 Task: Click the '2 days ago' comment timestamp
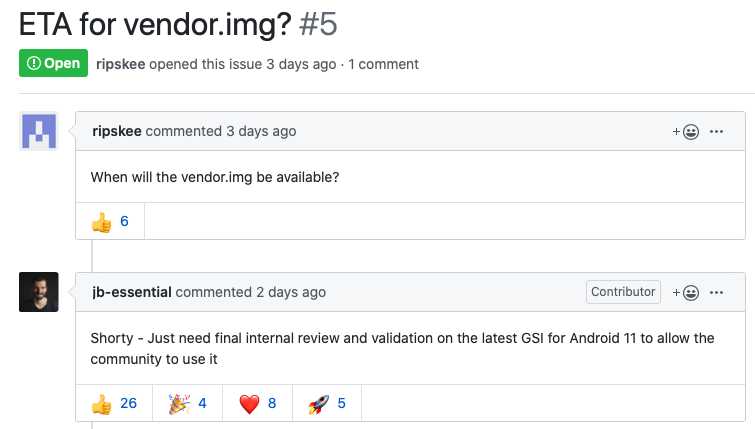[x=291, y=292]
